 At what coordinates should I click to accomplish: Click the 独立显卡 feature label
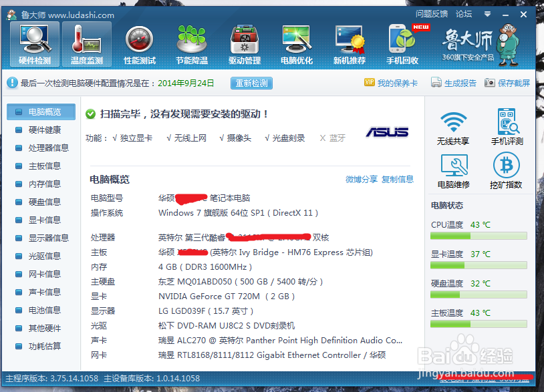click(136, 138)
